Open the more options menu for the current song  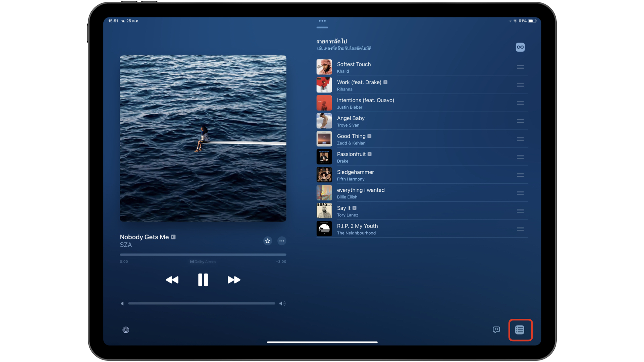[x=282, y=241]
